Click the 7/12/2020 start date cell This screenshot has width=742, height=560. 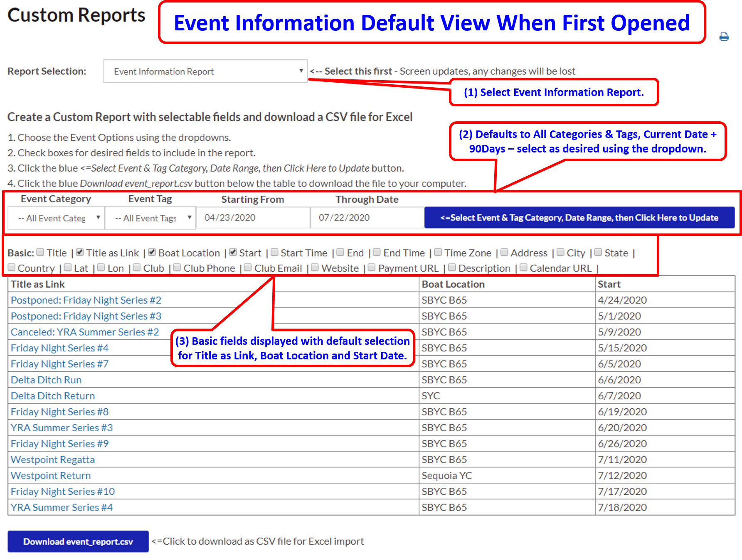[x=665, y=476]
